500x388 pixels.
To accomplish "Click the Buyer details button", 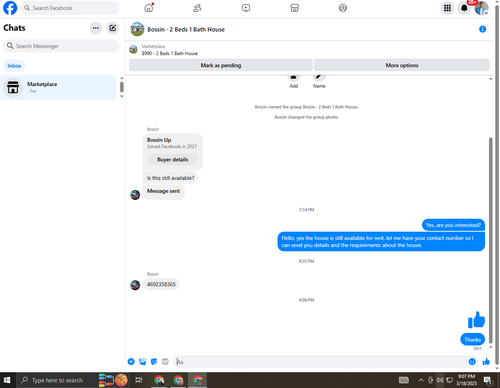I will coord(173,160).
